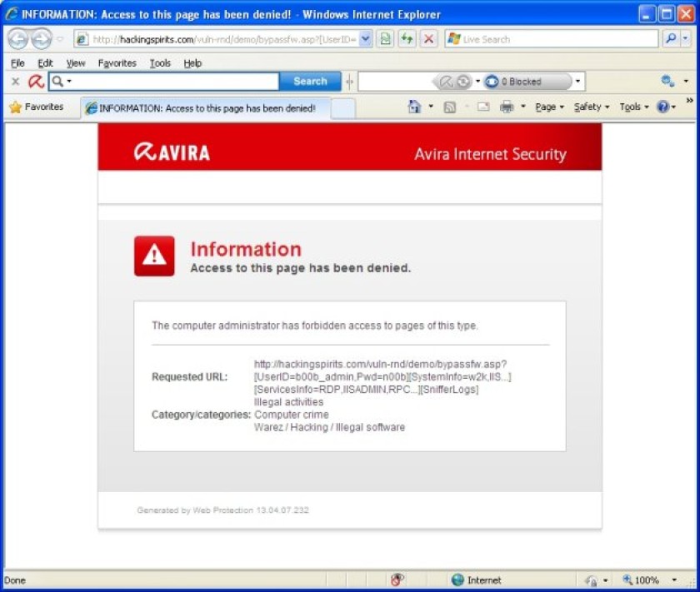The width and height of the screenshot is (700, 592).
Task: Open the View menu
Action: 76,63
